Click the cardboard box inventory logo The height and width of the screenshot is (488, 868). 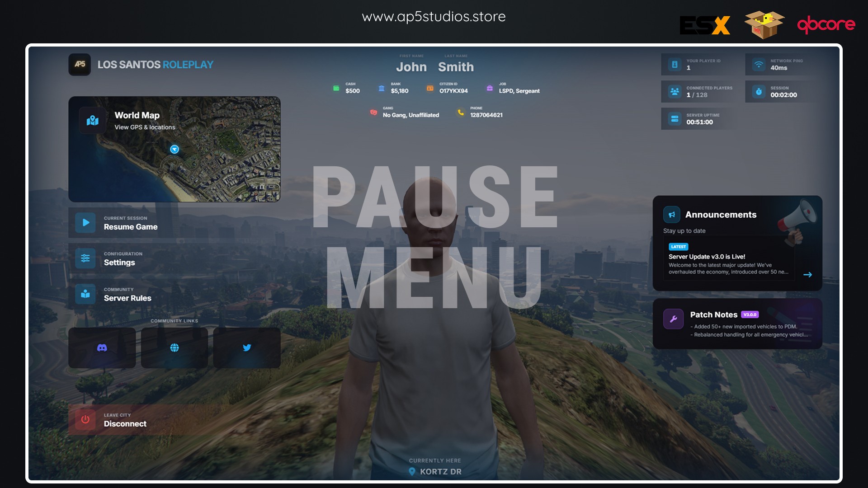[764, 24]
